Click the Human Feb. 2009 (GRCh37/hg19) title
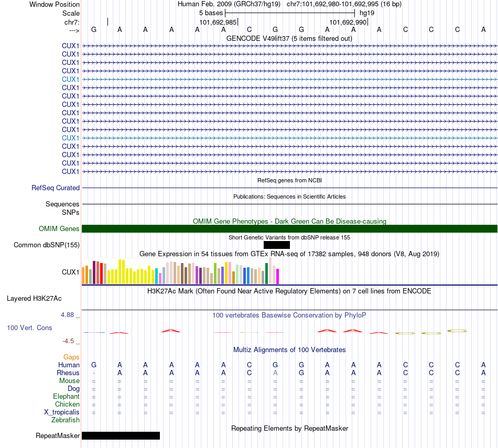The width and height of the screenshot is (498, 448). [x=229, y=4]
